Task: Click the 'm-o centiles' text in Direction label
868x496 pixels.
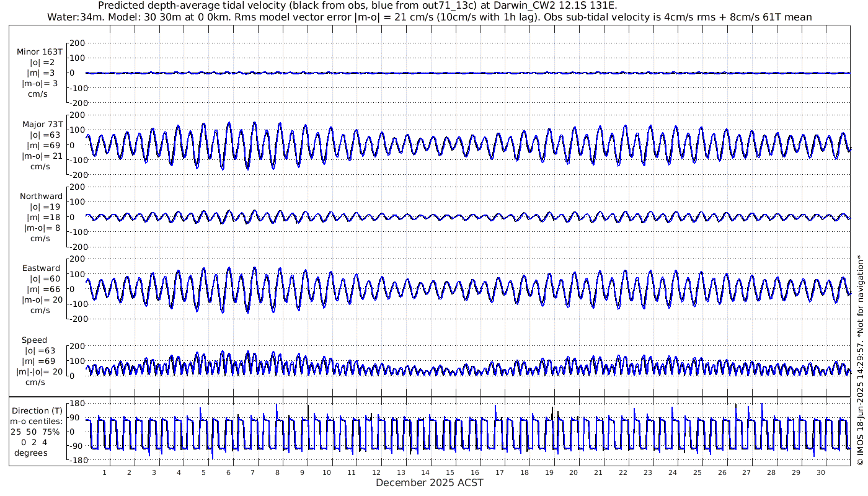Action: pos(37,422)
